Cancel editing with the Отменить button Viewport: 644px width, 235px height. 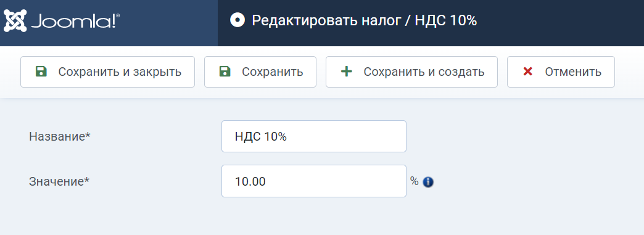[561, 72]
